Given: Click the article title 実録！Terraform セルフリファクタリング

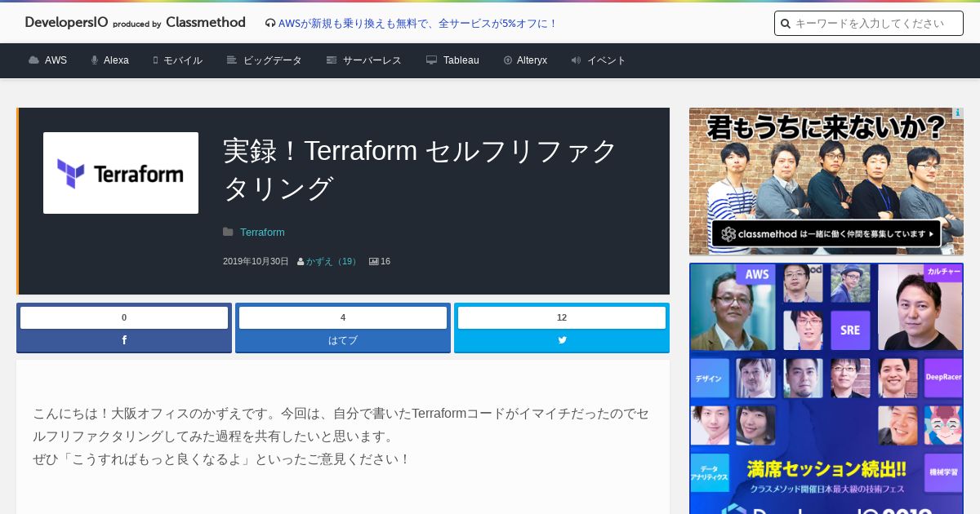Looking at the screenshot, I should (x=421, y=169).
